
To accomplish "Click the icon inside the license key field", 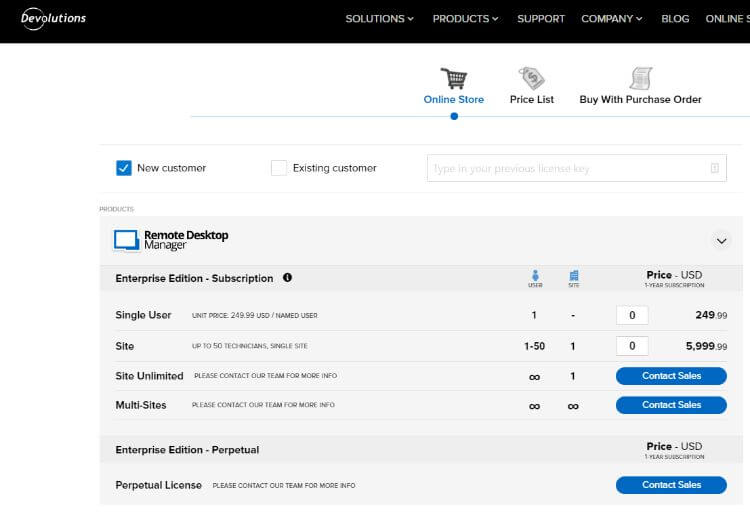I will coord(715,168).
